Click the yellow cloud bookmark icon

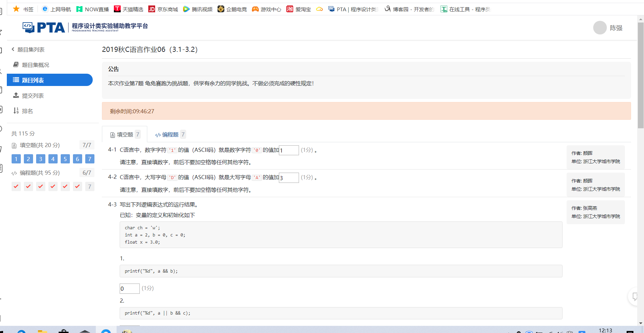click(x=319, y=9)
